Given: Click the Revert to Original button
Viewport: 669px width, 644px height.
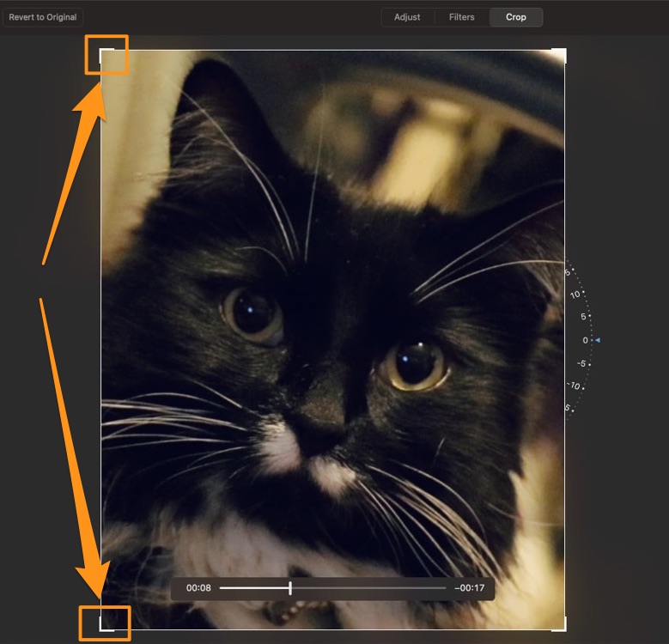Looking at the screenshot, I should tap(43, 17).
